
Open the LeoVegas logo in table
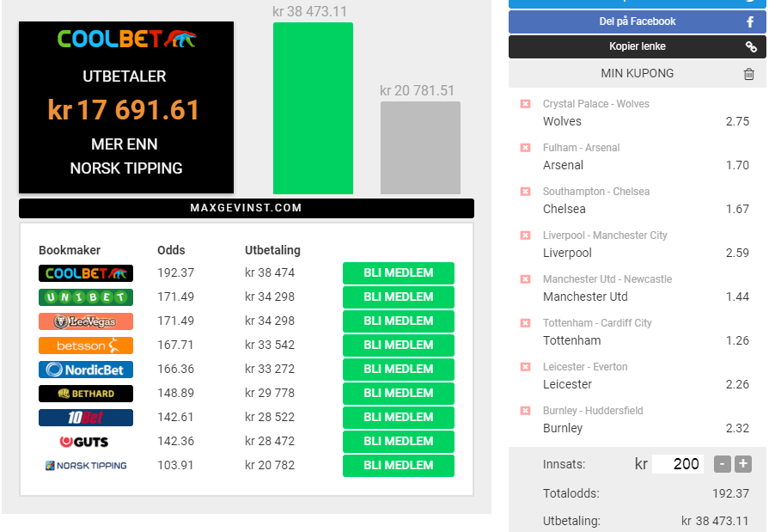[x=86, y=321]
